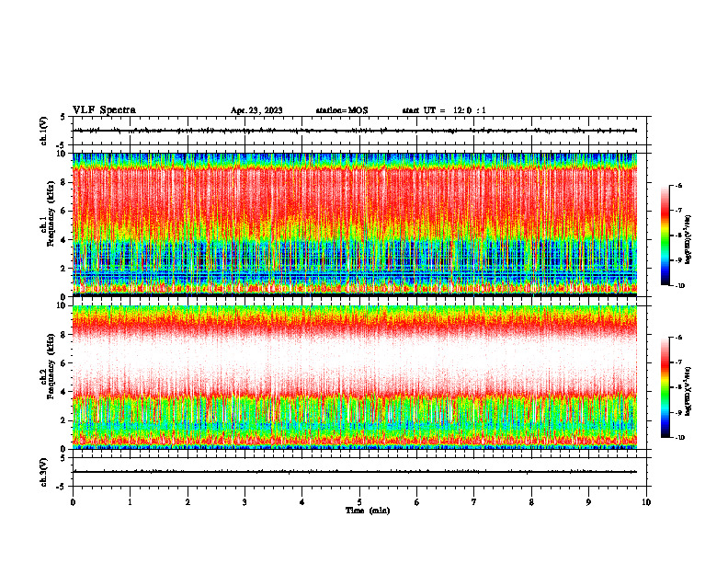This screenshot has height=563, width=728.
Task: Select the date text "Apr. 23, 2023"
Action: (256, 110)
